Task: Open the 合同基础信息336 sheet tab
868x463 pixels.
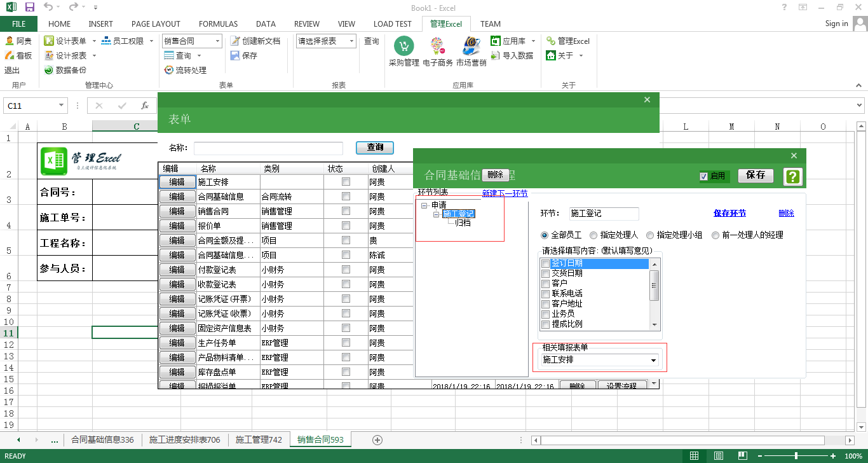Action: pyautogui.click(x=103, y=439)
